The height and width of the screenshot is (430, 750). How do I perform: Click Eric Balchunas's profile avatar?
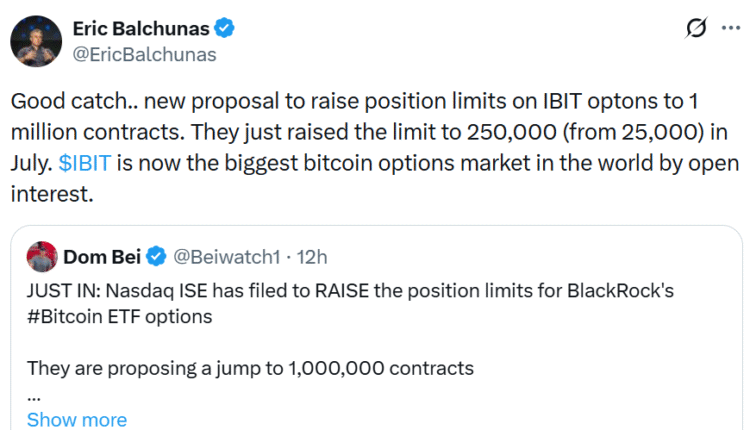click(36, 40)
